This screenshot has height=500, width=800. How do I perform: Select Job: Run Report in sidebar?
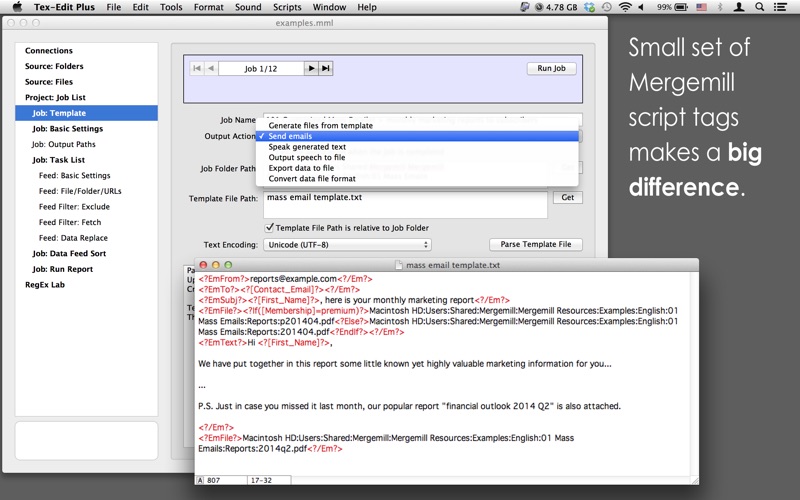click(x=62, y=269)
